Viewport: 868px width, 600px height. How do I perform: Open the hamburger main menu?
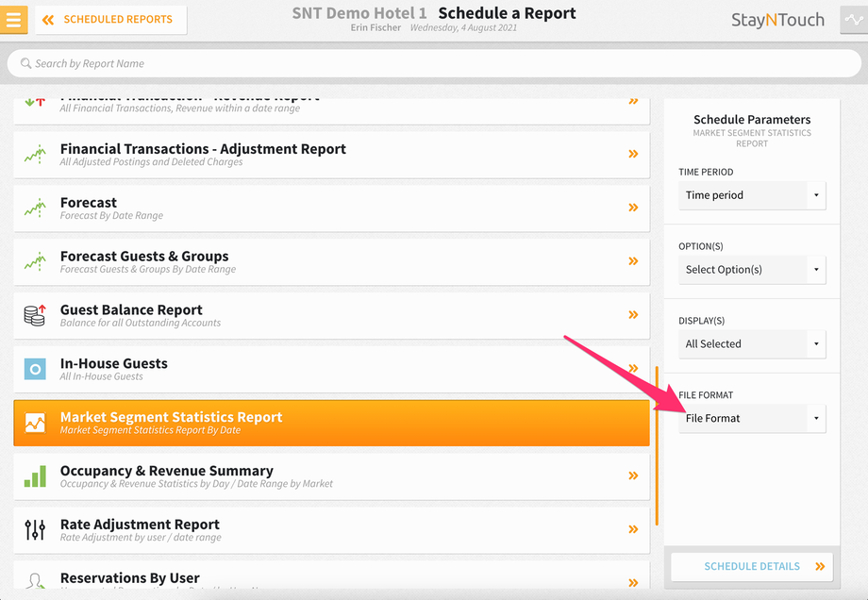13,20
